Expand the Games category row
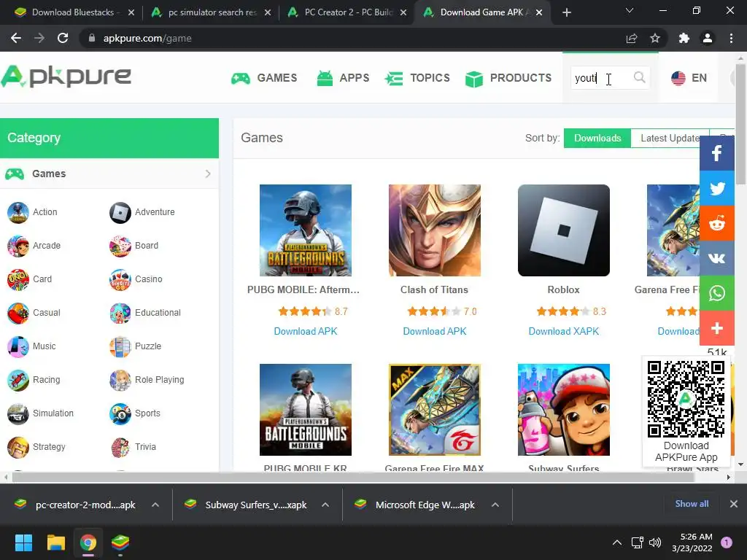This screenshot has height=560, width=747. point(109,174)
